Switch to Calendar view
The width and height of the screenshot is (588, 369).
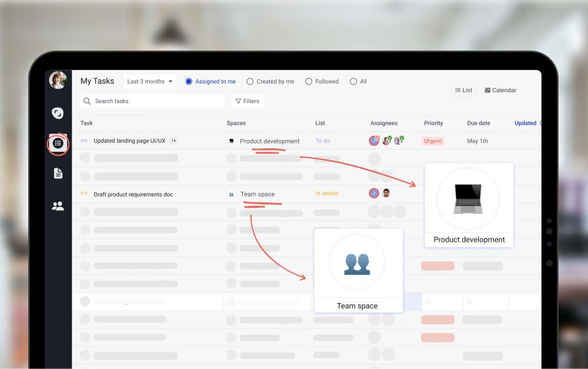click(500, 90)
